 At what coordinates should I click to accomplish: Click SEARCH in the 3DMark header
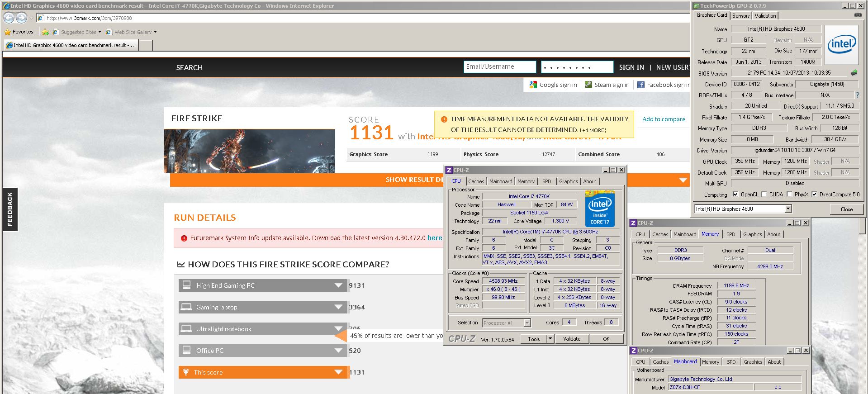189,68
